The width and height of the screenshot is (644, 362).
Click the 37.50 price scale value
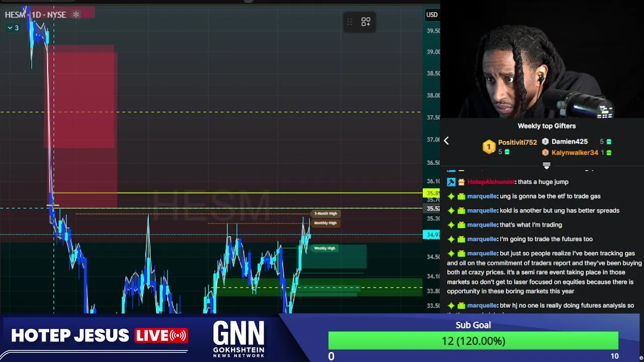tap(433, 117)
